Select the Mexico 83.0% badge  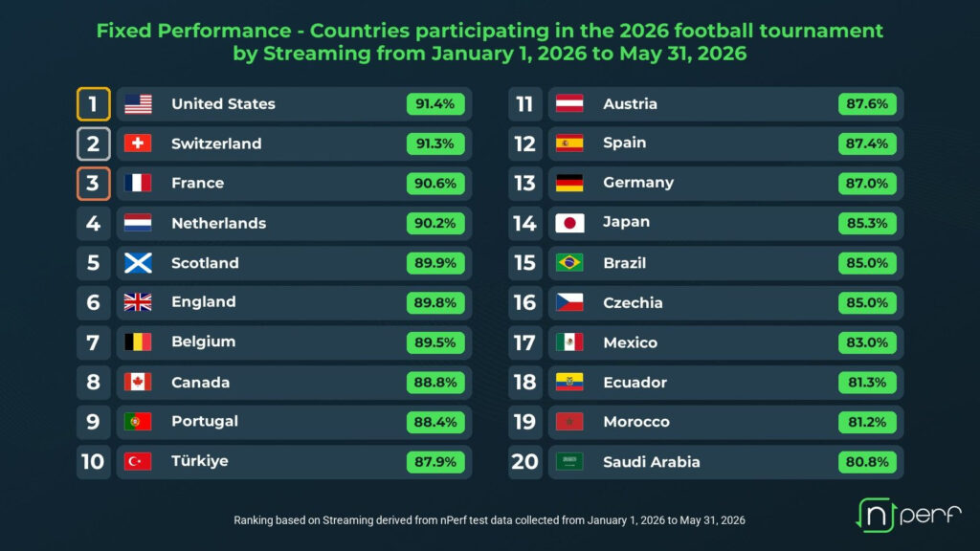click(867, 342)
